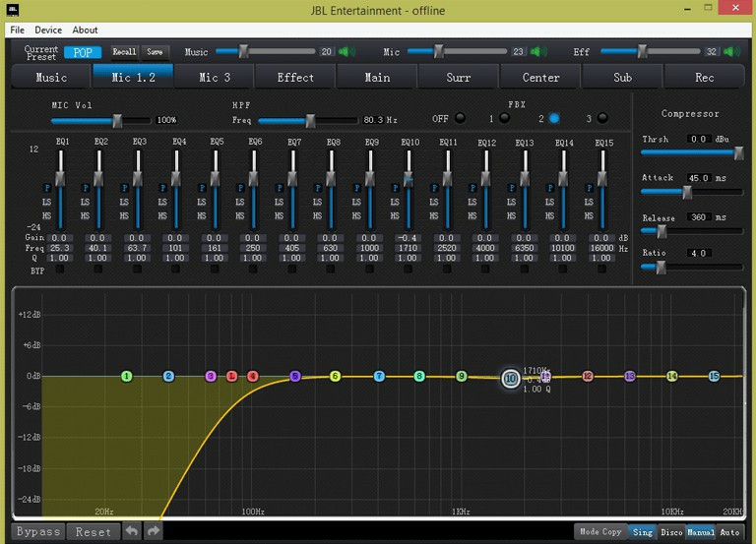This screenshot has width=756, height=544.
Task: Click the Recall preset button
Action: [124, 52]
